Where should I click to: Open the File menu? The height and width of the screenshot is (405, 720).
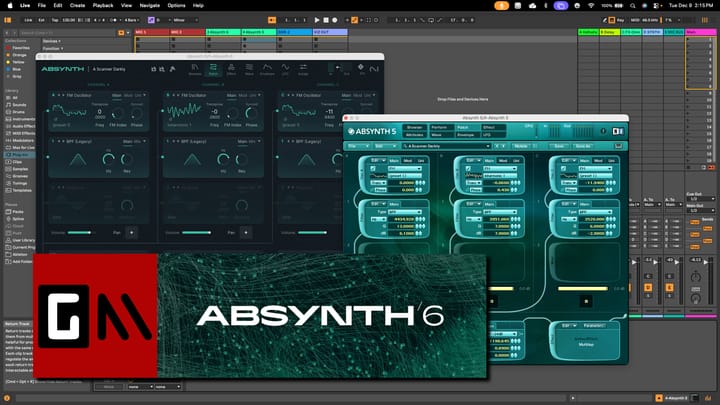click(x=41, y=6)
